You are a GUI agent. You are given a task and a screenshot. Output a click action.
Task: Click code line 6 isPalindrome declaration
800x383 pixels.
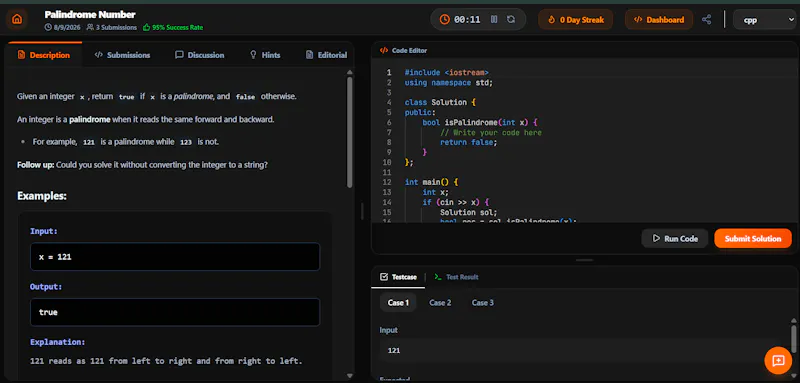[480, 122]
